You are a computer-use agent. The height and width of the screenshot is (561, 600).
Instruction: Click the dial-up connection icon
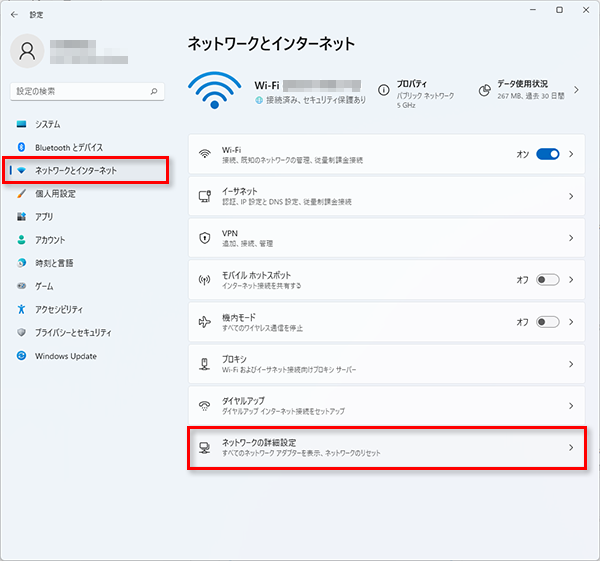(205, 406)
